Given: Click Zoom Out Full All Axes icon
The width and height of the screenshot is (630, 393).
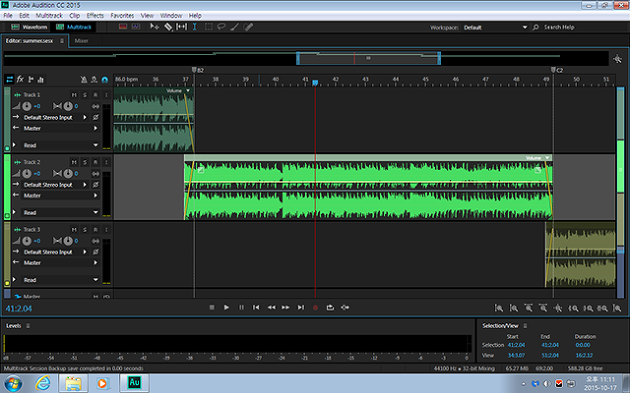Looking at the screenshot, I should click(558, 308).
